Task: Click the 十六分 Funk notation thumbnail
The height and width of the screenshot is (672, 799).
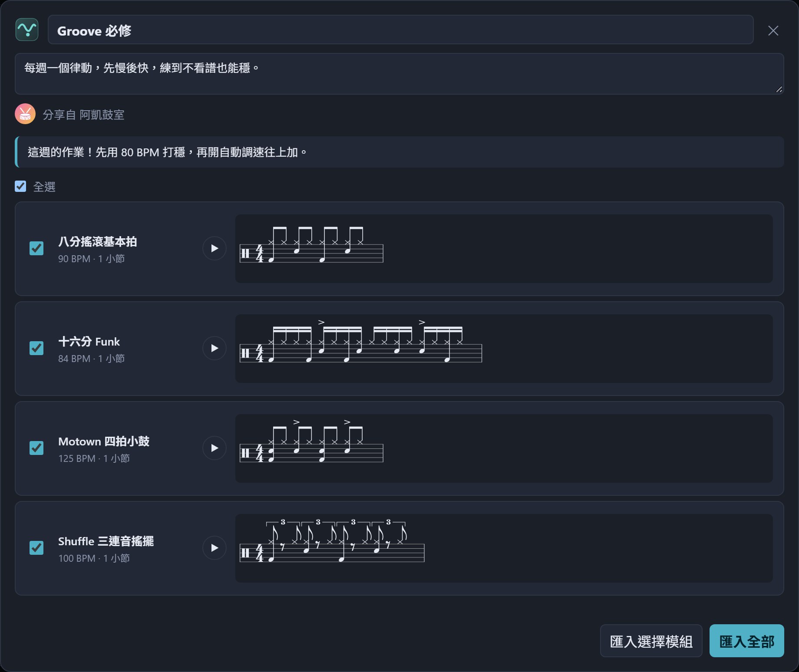Action: pos(504,349)
